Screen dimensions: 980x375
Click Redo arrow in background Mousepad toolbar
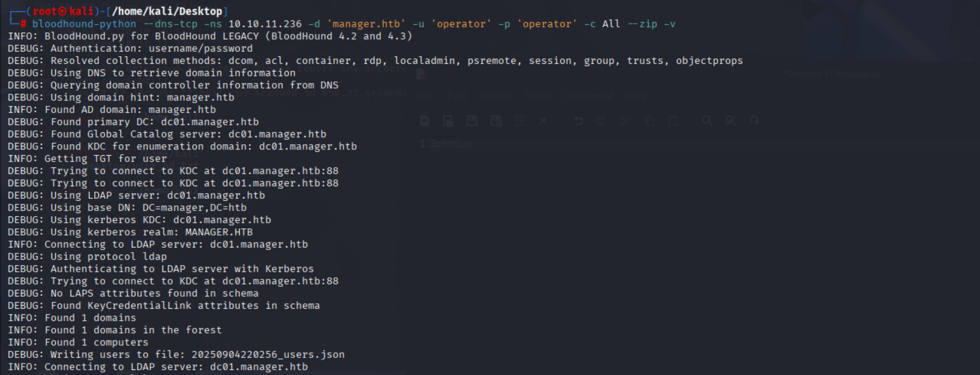[601, 121]
